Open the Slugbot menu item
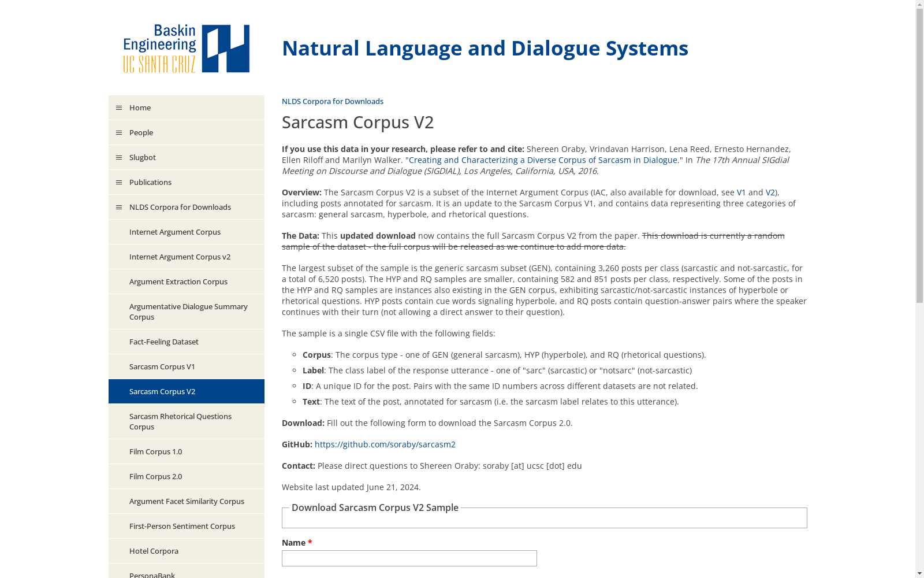Image resolution: width=924 pixels, height=578 pixels. coord(187,157)
